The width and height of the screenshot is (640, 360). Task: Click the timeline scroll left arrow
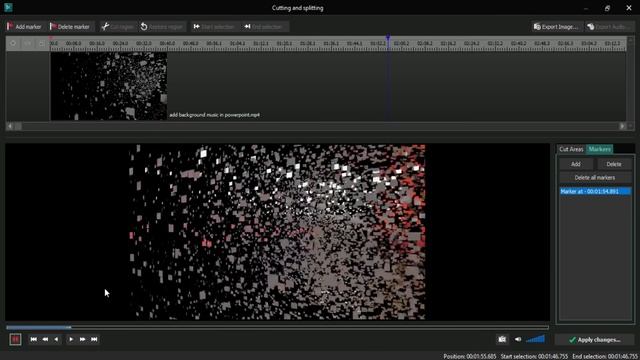tap(10, 127)
